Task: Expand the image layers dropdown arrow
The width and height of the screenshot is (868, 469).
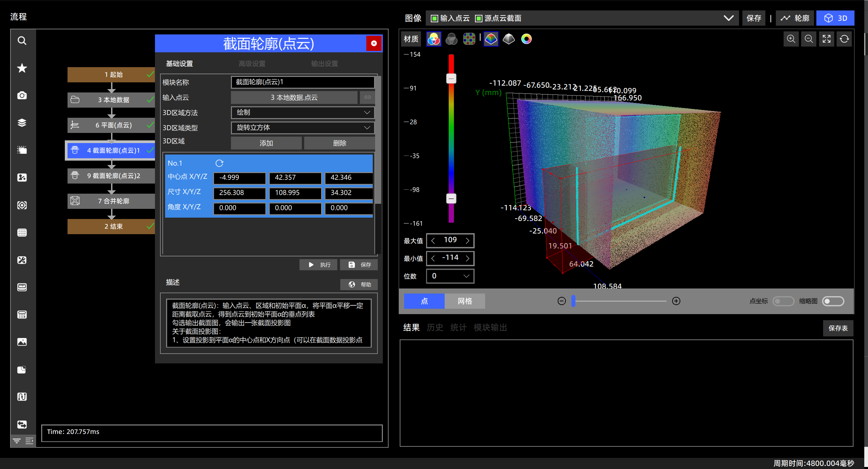Action: (729, 18)
